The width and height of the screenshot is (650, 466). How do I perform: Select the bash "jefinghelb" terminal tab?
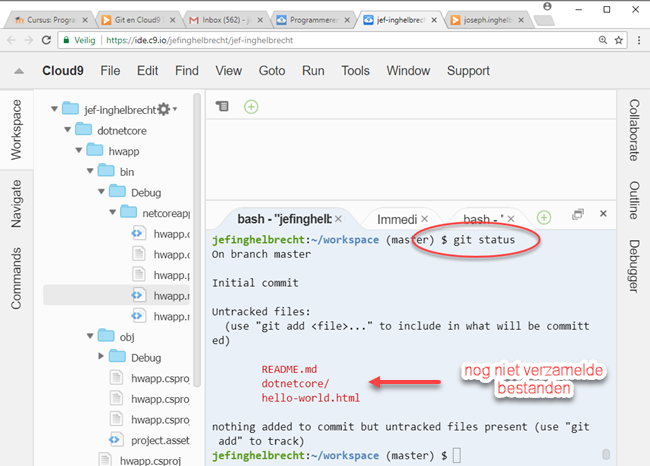pos(284,219)
